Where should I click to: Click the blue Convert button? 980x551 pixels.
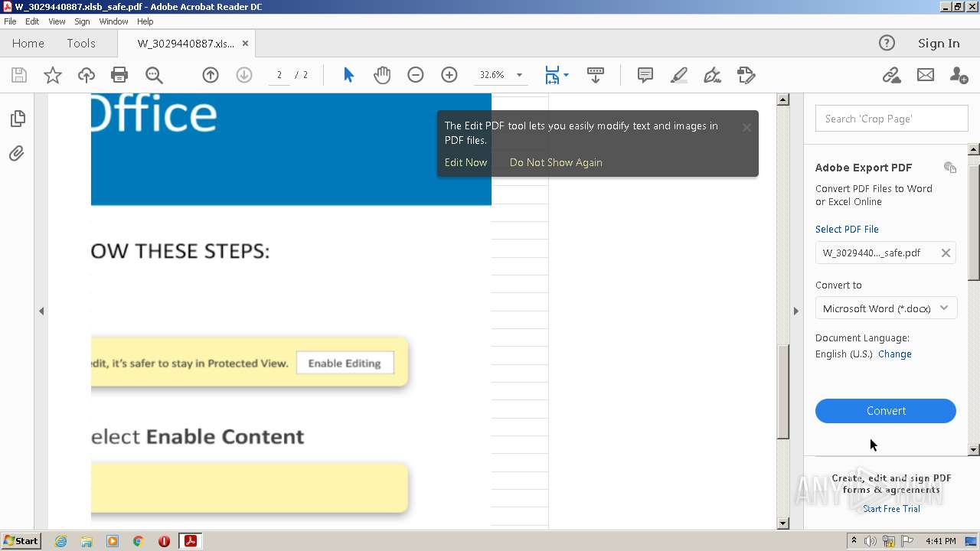click(x=886, y=411)
